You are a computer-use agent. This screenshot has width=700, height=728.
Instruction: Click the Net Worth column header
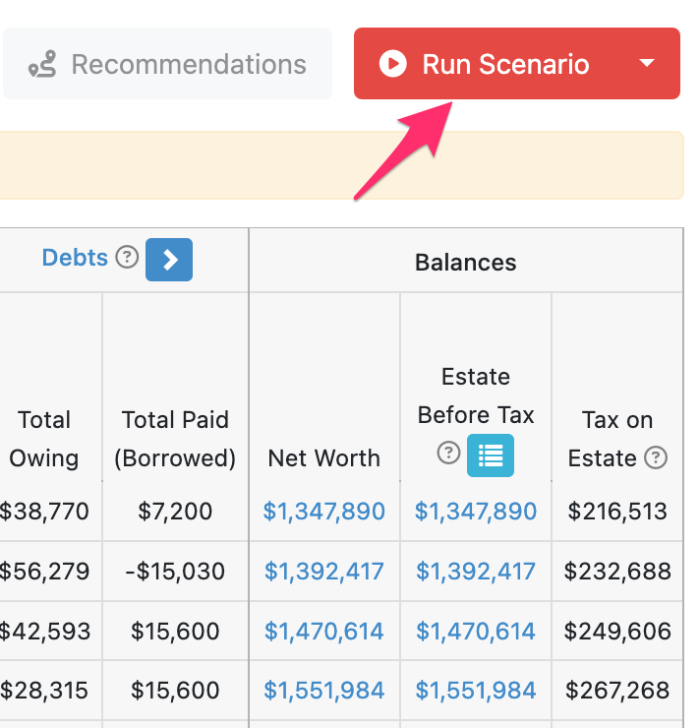[x=323, y=458]
